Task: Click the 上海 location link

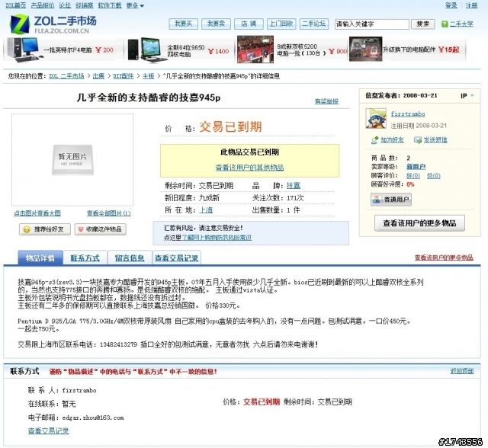Action: [x=206, y=210]
